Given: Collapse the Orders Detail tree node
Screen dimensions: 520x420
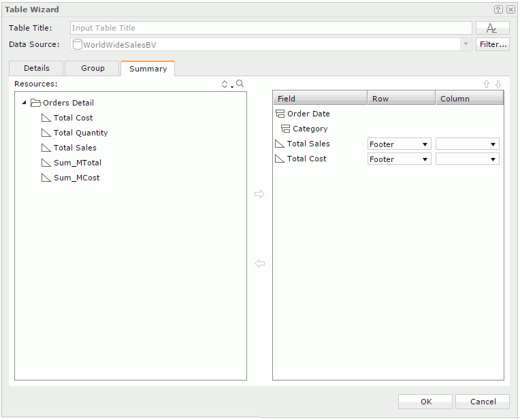Looking at the screenshot, I should 25,103.
